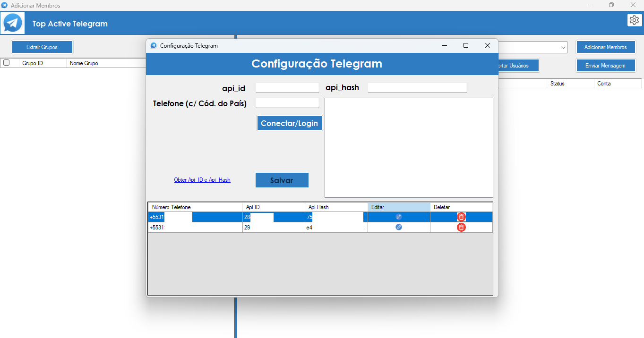Viewport: 644px width, 338px height.
Task: Click inside the large log text box
Action: click(409, 148)
